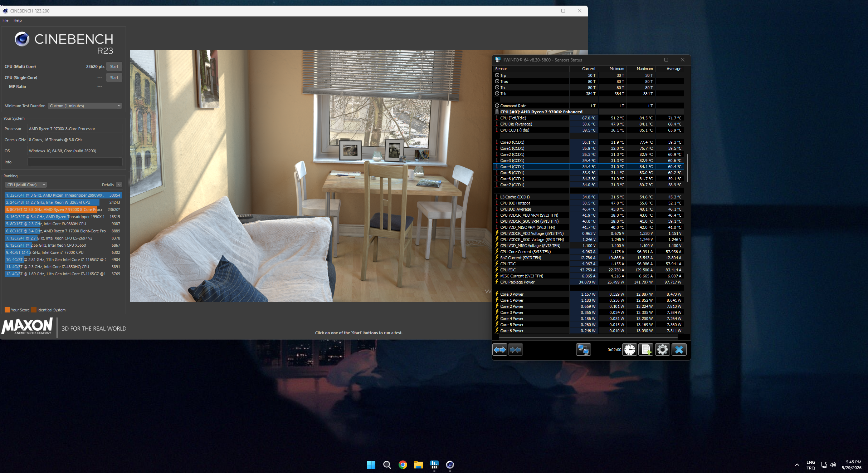Select ranking entry Core i9-9880H
The width and height of the screenshot is (868, 473).
click(63, 224)
